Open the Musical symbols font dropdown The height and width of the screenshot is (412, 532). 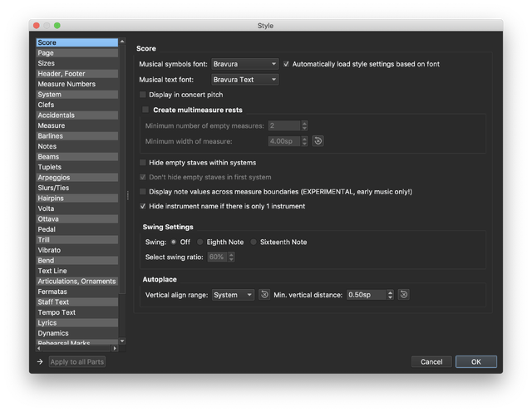point(244,64)
